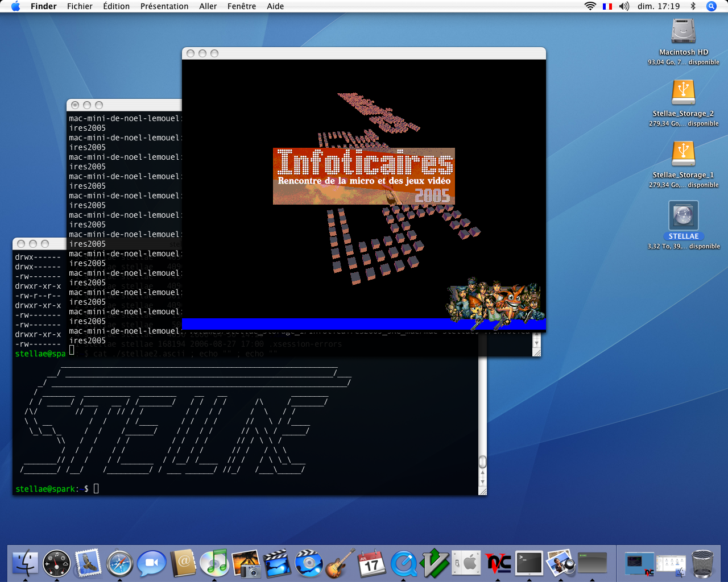Launch Preview from the Dock

tap(561, 564)
